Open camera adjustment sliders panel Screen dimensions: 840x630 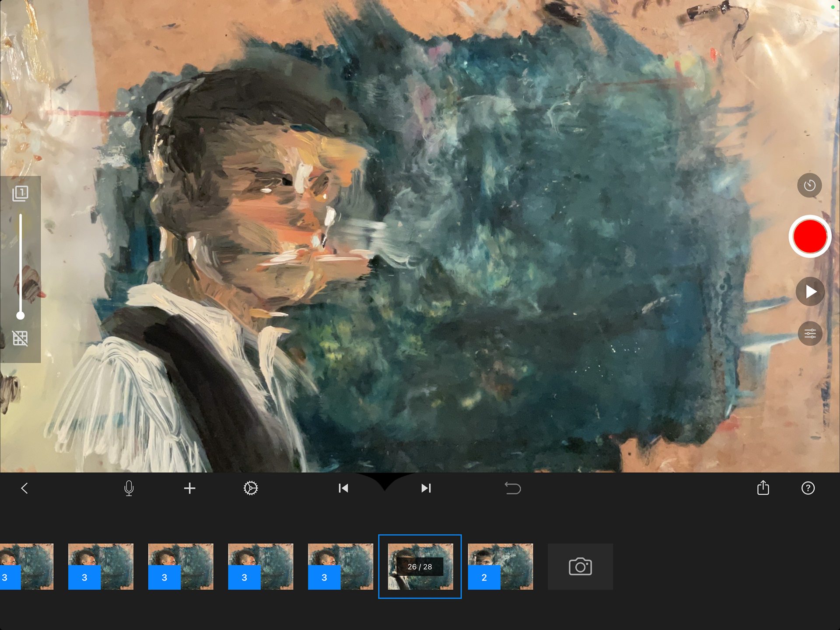click(810, 334)
